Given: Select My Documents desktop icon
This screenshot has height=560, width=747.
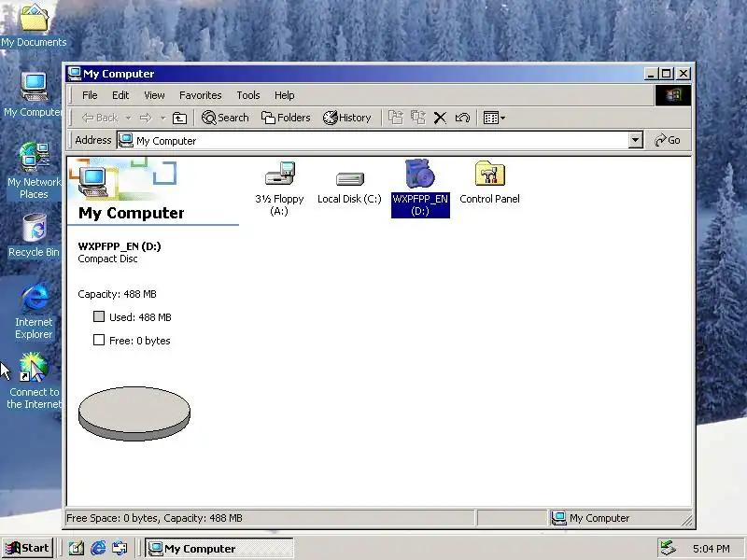Looking at the screenshot, I should click(x=34, y=25).
